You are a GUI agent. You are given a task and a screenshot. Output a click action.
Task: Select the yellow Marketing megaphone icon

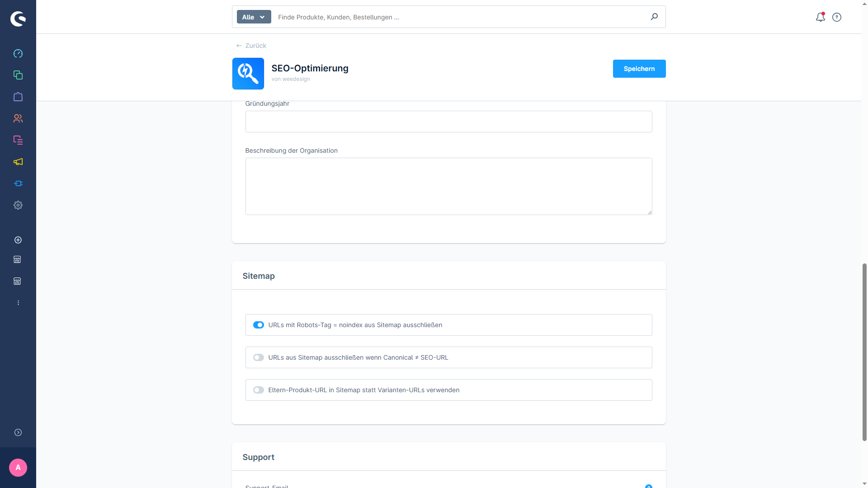point(18,162)
